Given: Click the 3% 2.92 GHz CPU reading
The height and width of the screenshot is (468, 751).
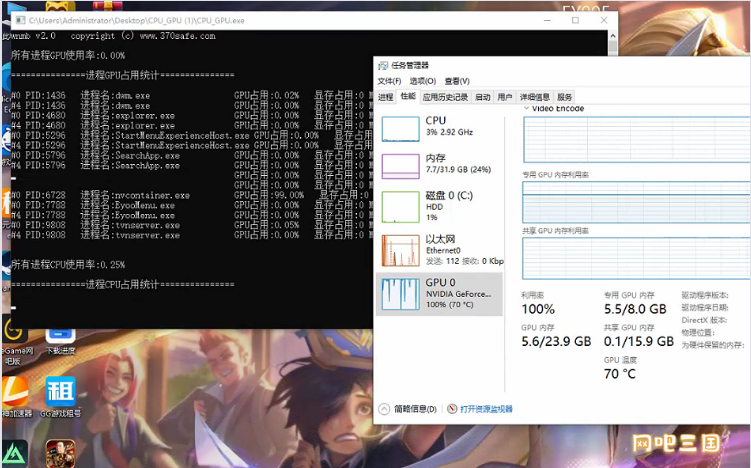Looking at the screenshot, I should point(449,132).
